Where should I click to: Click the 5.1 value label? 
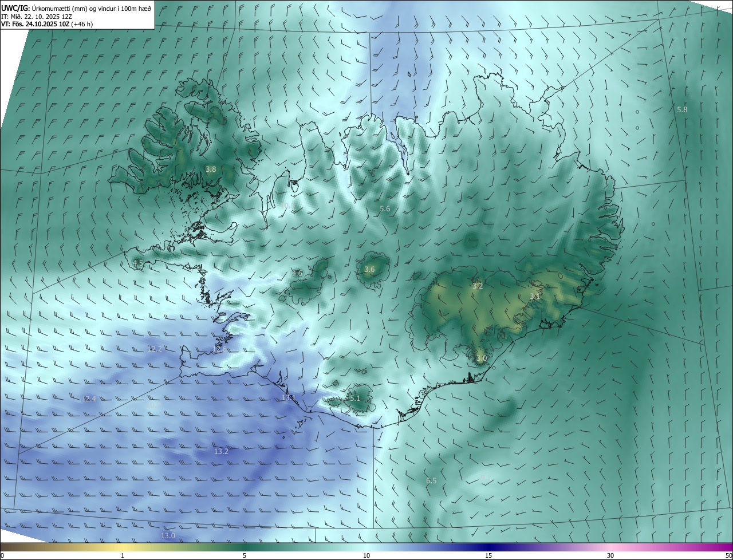click(x=354, y=398)
